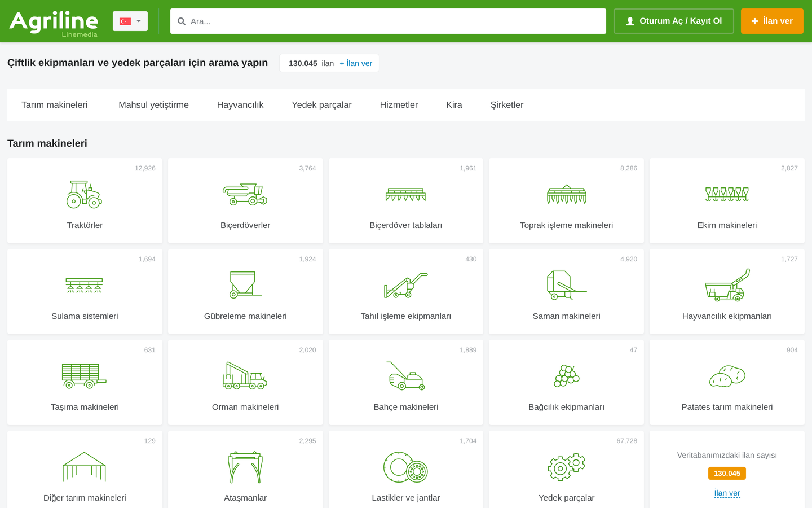
Task: Click the Ataşmanlar label
Action: (x=245, y=498)
